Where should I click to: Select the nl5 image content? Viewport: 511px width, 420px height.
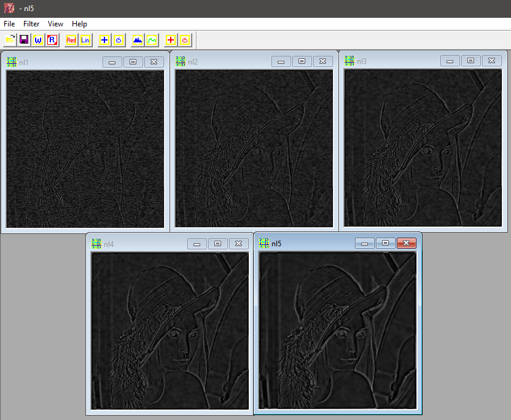(338, 330)
